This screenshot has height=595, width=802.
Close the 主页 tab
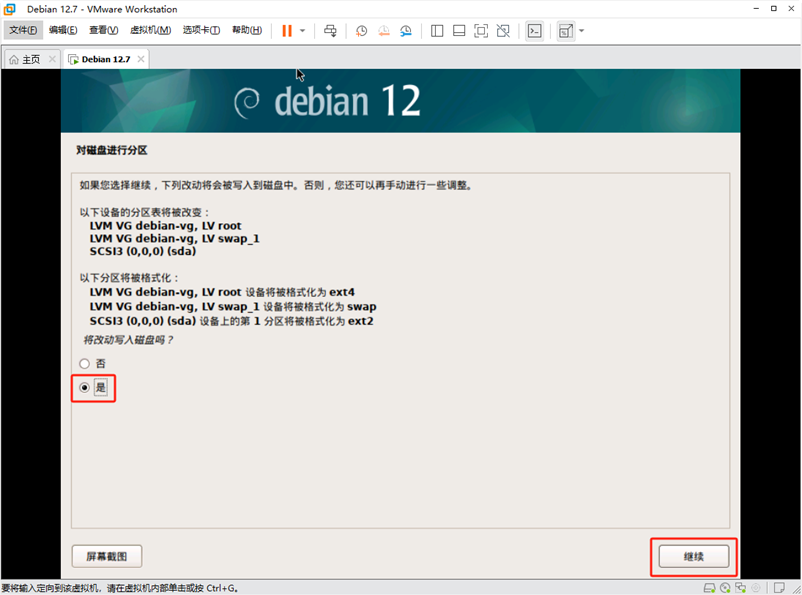(x=52, y=59)
